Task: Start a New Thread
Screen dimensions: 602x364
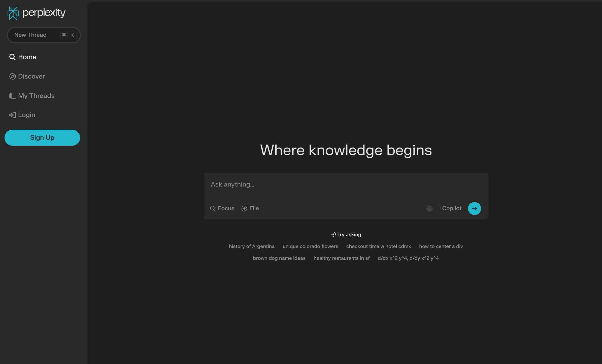Action: click(44, 35)
